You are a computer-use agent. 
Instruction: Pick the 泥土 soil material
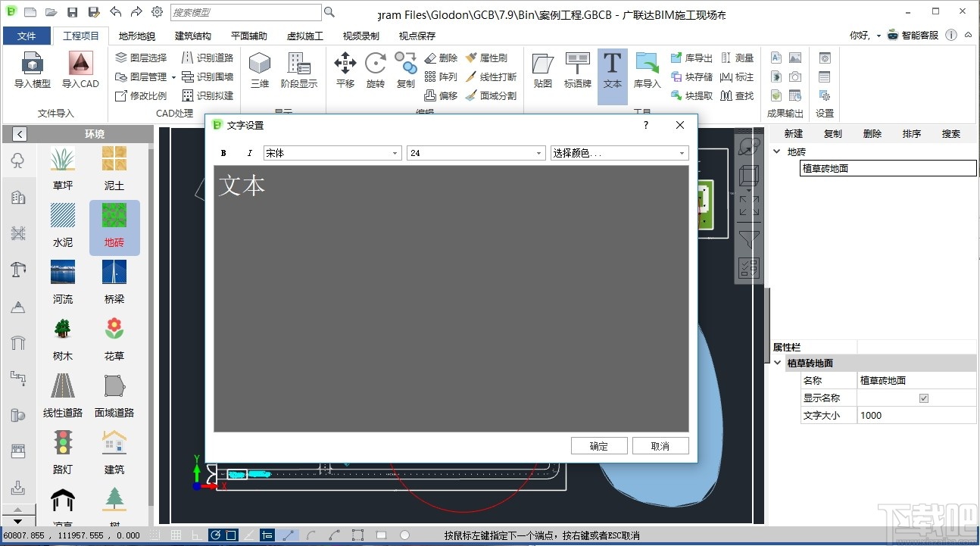pyautogui.click(x=114, y=168)
